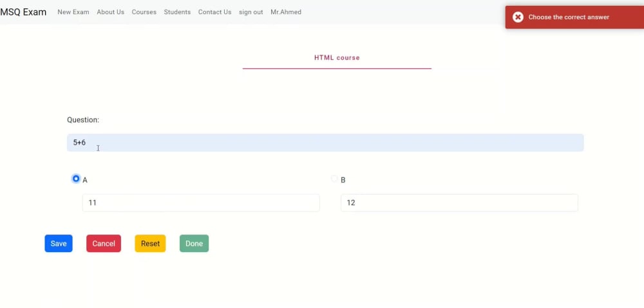Open the Courses nav link
The image size is (644, 308).
click(x=144, y=12)
